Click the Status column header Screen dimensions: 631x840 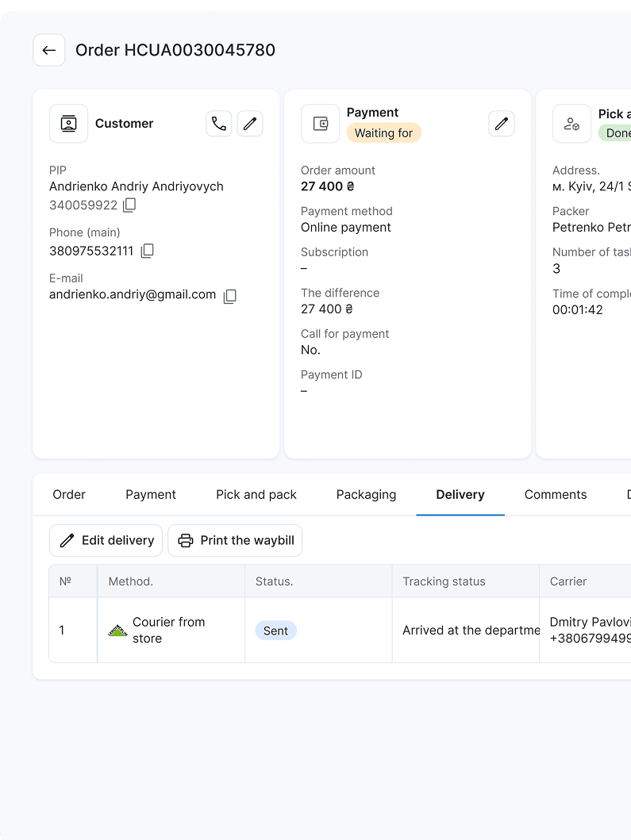(x=318, y=581)
